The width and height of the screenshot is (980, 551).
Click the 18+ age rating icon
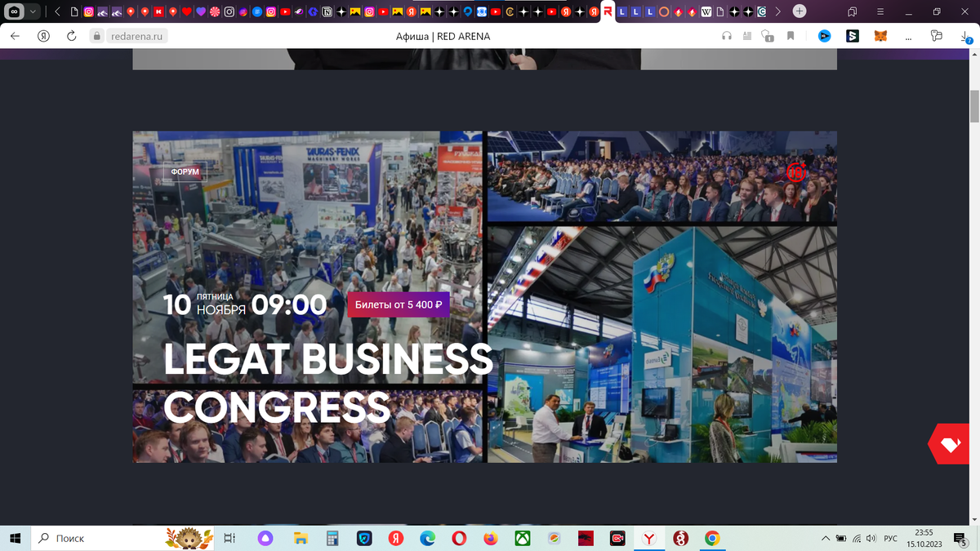pyautogui.click(x=796, y=172)
